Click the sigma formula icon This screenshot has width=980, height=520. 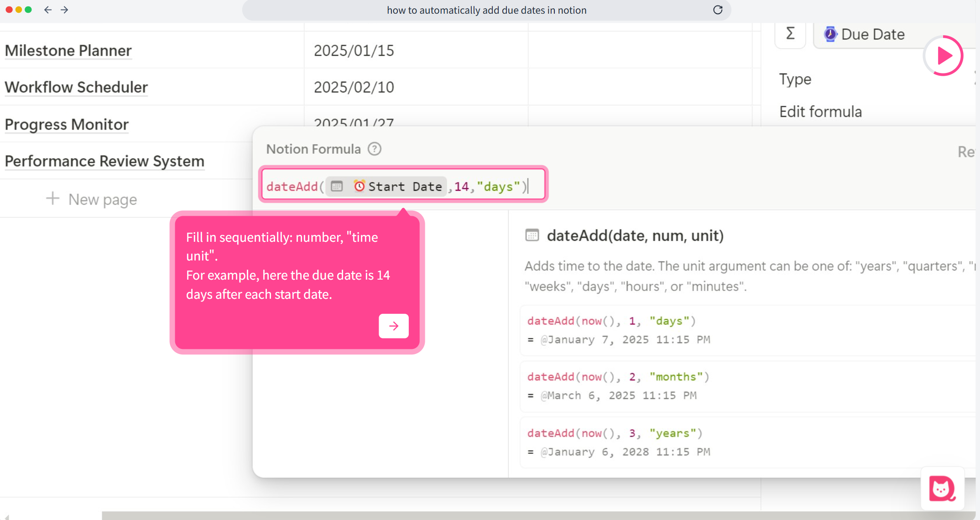click(790, 33)
